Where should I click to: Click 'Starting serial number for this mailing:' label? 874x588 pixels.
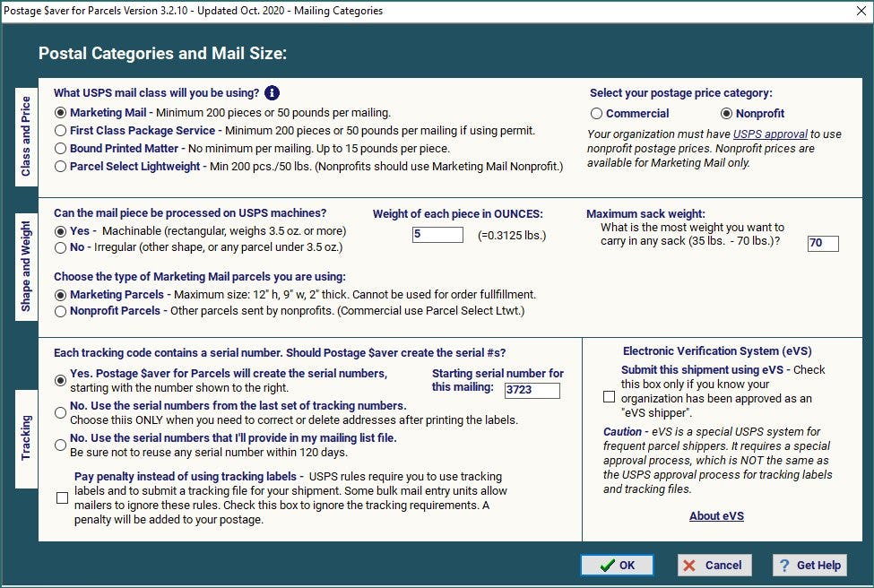tap(498, 380)
